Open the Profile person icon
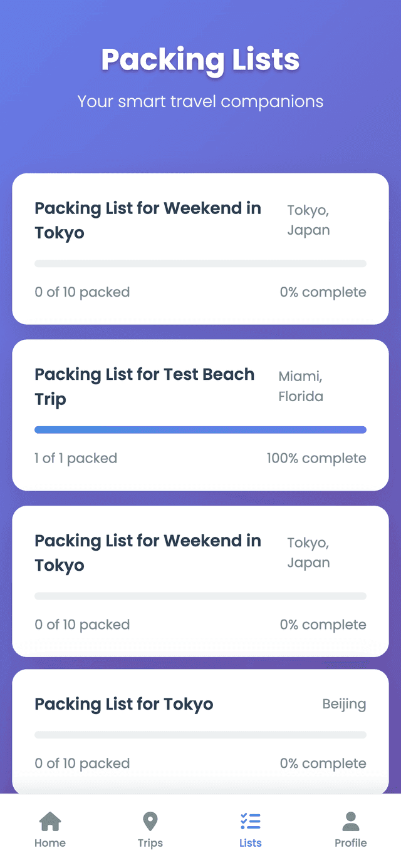Image resolution: width=401 pixels, height=868 pixels. (x=350, y=820)
